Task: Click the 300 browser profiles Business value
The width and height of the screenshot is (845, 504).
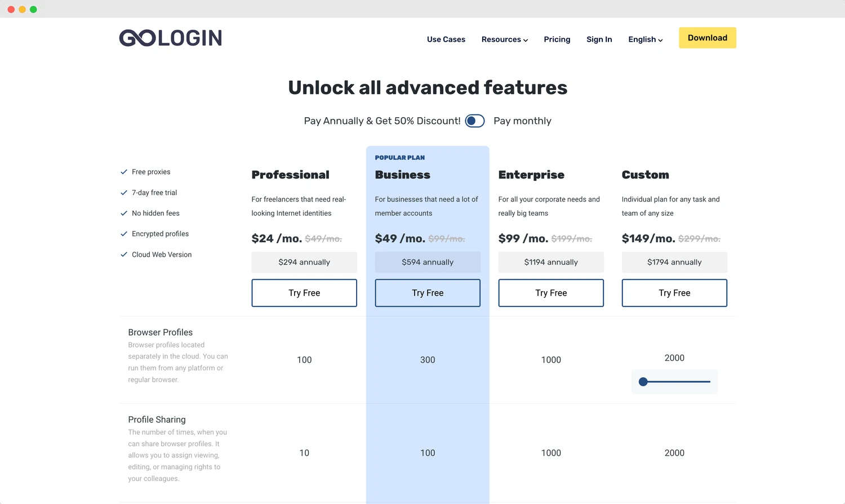Action: pyautogui.click(x=428, y=360)
